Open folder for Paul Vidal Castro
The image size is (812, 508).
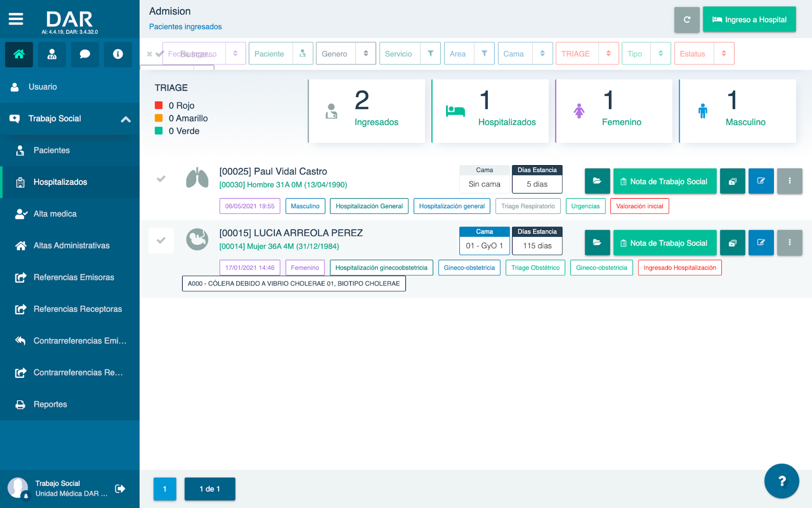point(597,181)
